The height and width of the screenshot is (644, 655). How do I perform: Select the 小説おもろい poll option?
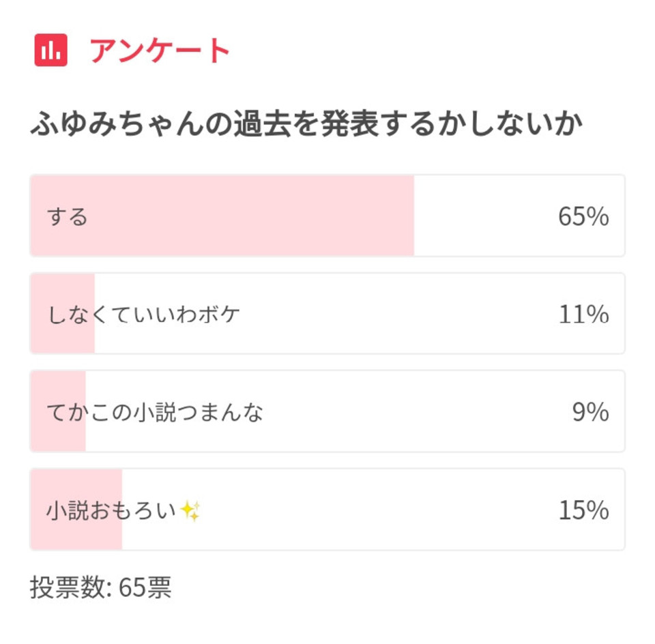(327, 509)
